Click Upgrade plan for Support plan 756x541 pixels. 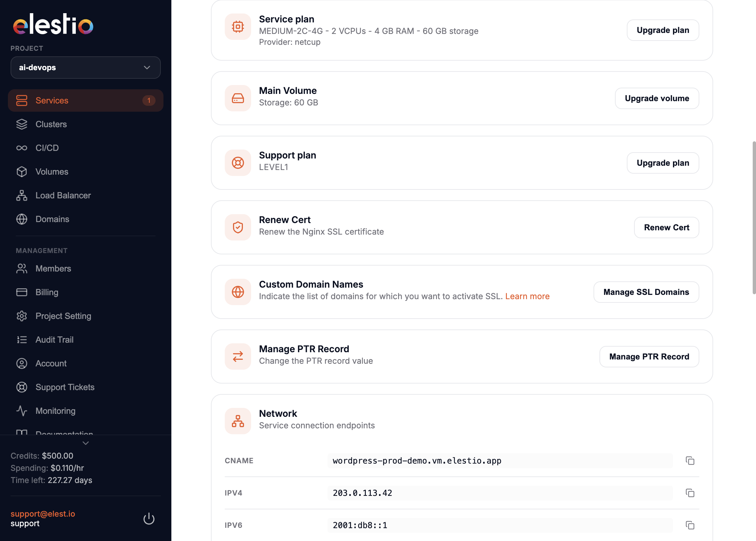coord(663,163)
